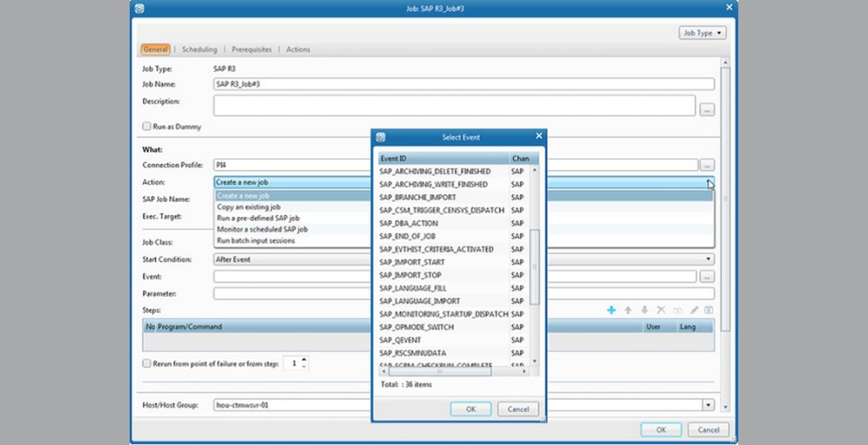Toggle Rerun from point of failure checkbox

tap(147, 363)
